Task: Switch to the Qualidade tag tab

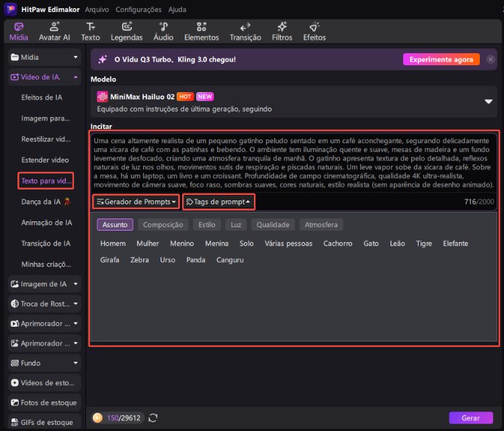Action: (x=273, y=225)
